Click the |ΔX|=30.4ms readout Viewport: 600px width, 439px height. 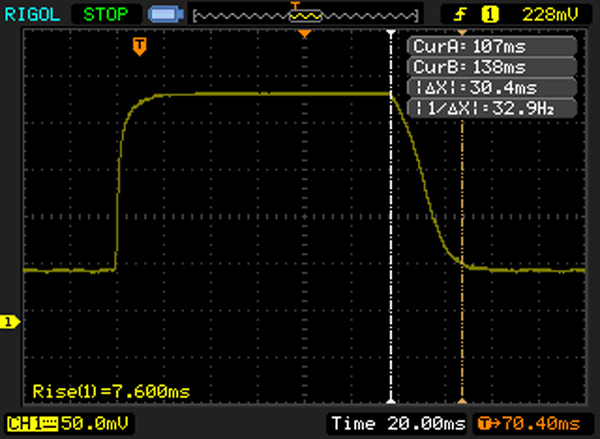(492, 88)
